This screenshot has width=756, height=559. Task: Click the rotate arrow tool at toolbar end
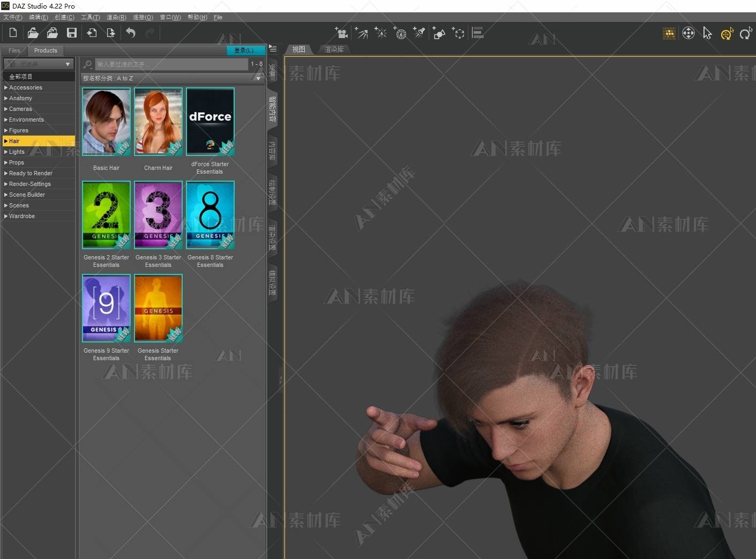(745, 34)
